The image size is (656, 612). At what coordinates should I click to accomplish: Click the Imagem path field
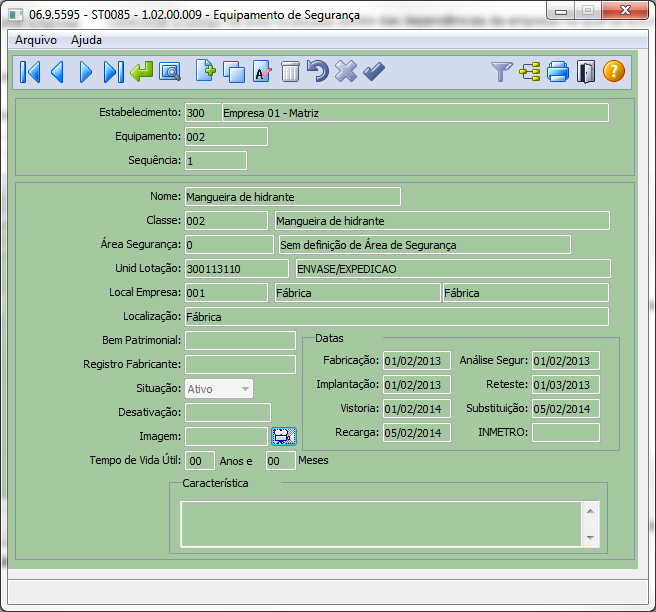pos(226,436)
